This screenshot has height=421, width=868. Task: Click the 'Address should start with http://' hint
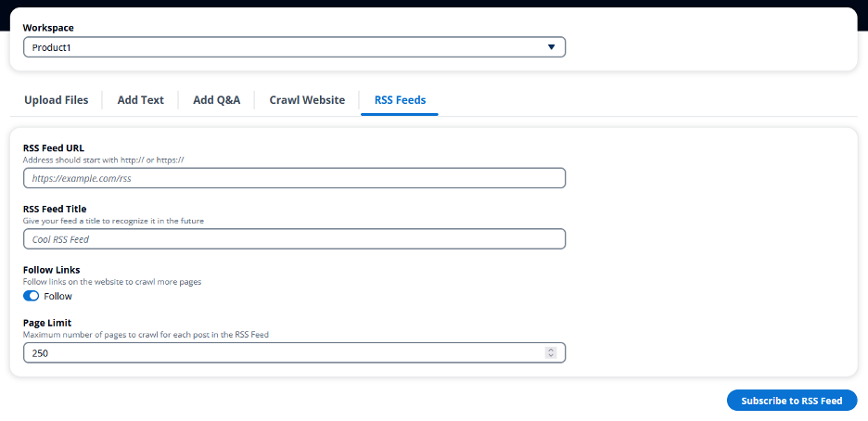point(104,159)
